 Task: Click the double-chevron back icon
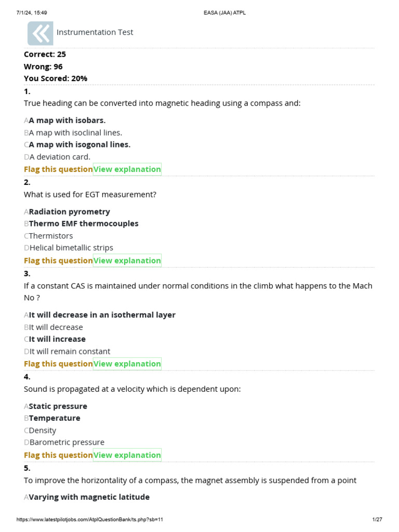(x=40, y=34)
